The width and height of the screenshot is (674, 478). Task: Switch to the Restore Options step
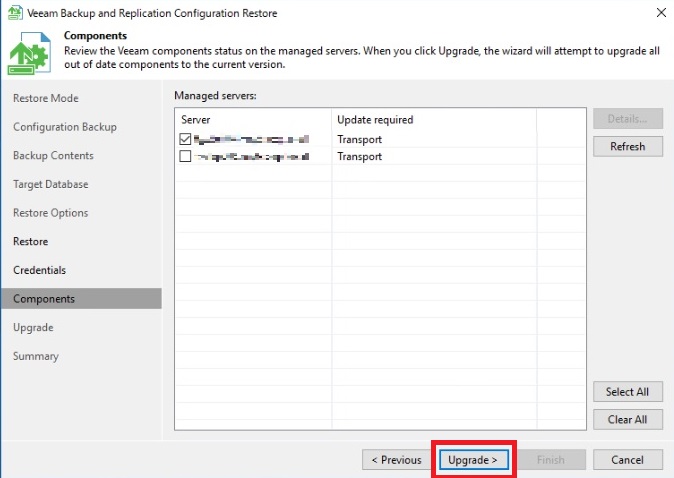(x=51, y=213)
